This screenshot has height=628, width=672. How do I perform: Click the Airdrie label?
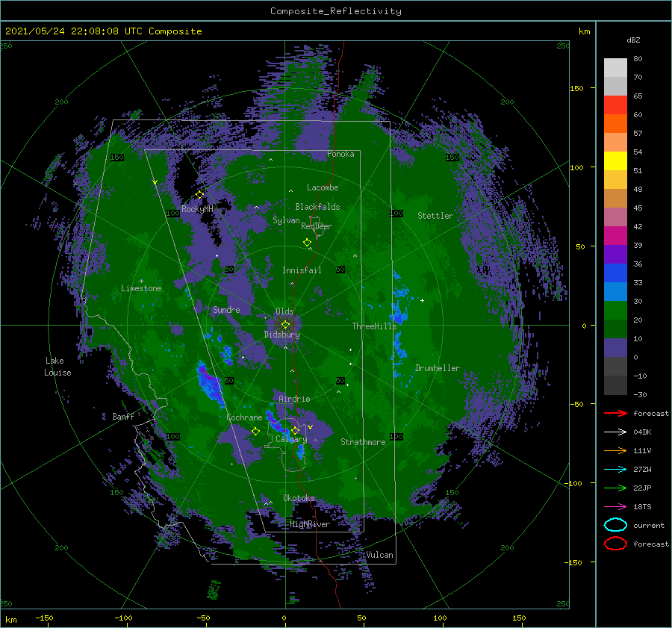point(294,399)
